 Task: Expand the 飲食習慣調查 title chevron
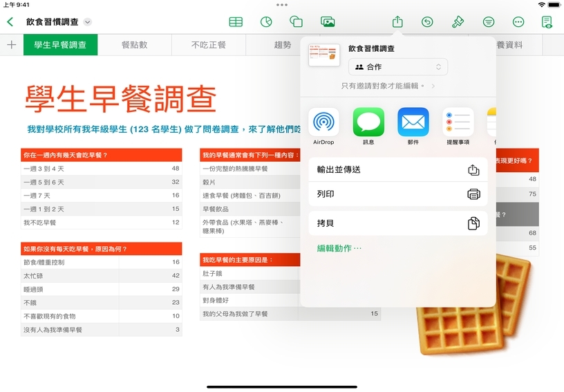(x=88, y=22)
